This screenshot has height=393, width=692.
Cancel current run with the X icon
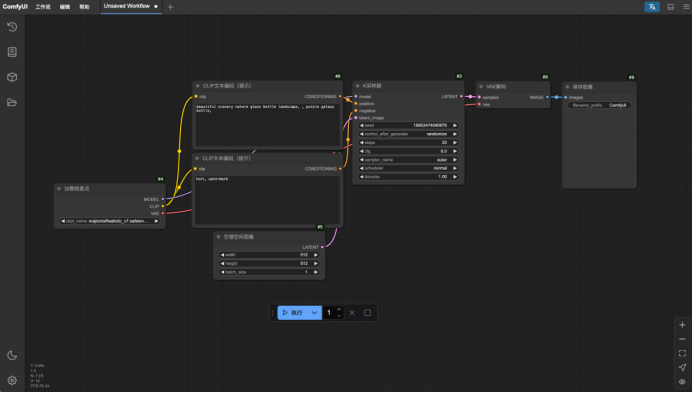point(352,313)
